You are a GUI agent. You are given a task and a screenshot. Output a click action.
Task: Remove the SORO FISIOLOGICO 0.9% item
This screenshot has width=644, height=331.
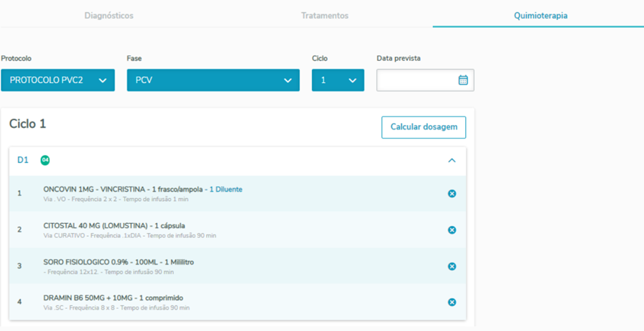[x=452, y=267]
